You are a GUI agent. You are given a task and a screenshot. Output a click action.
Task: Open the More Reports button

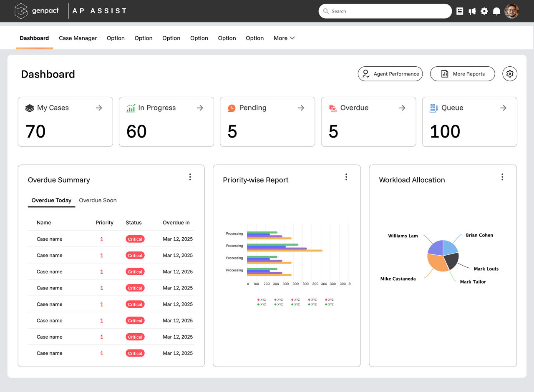coord(462,74)
